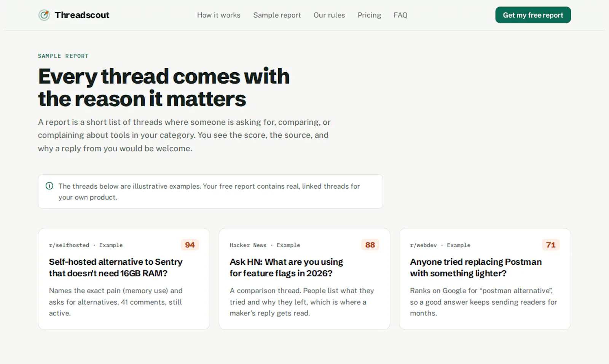609x364 pixels.
Task: Click the 94 score badge
Action: point(190,245)
